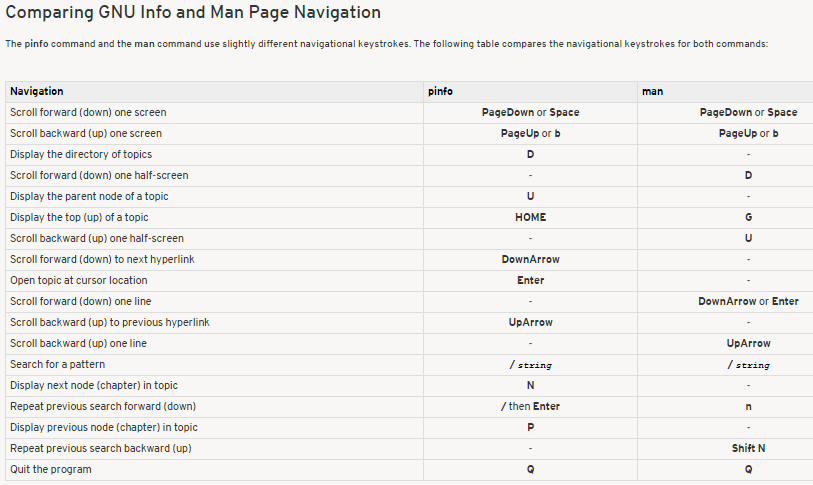The height and width of the screenshot is (485, 813).
Task: Click 'UpArrow' in the pinfo column
Action: tap(530, 322)
